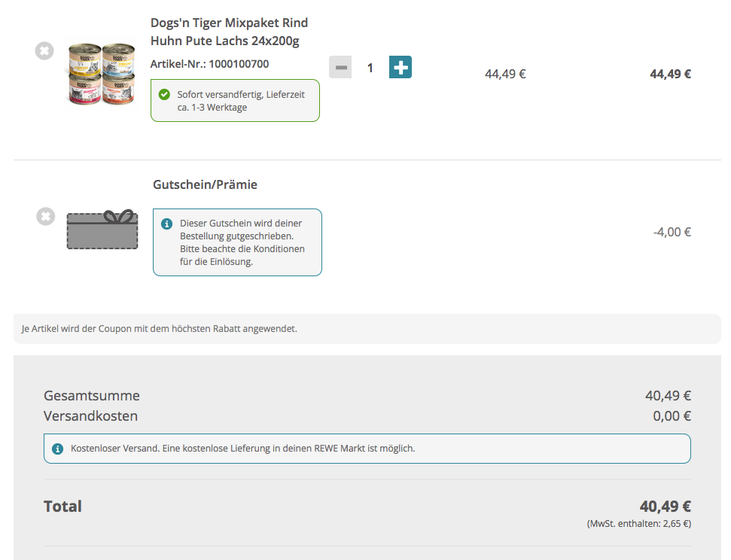Viewport: 731px width, 560px height.
Task: Click the quantity field showing 1
Action: [x=370, y=68]
